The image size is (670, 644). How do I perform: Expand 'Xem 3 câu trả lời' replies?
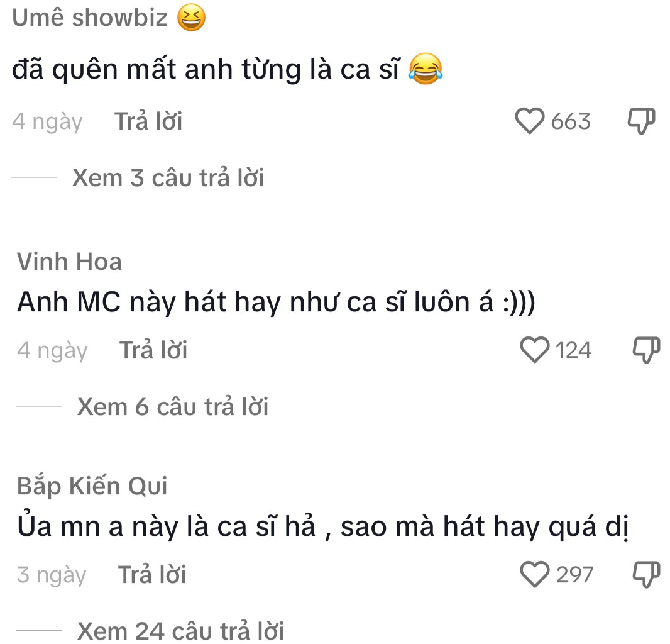(x=168, y=179)
